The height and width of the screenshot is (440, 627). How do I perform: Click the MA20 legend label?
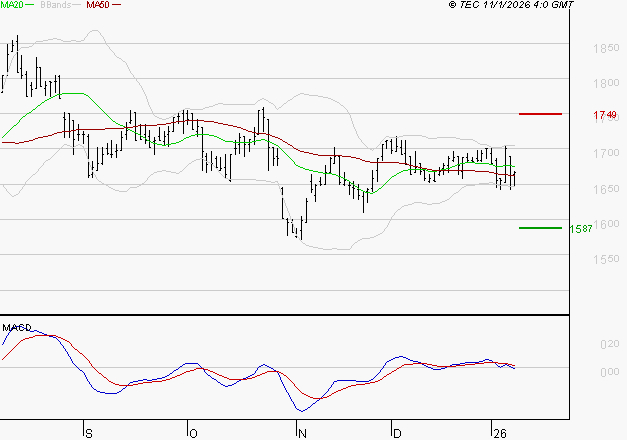coord(12,5)
